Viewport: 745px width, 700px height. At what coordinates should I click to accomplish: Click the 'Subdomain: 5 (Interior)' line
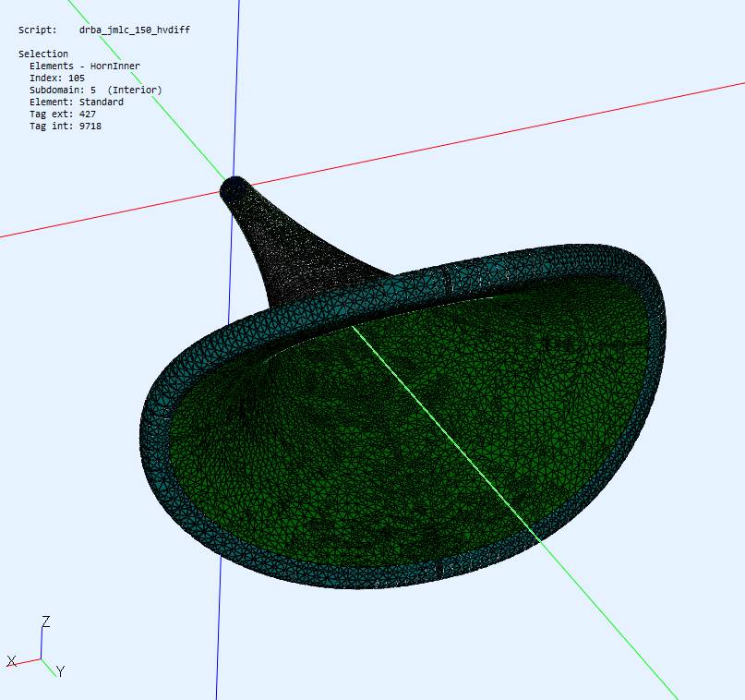point(95,90)
